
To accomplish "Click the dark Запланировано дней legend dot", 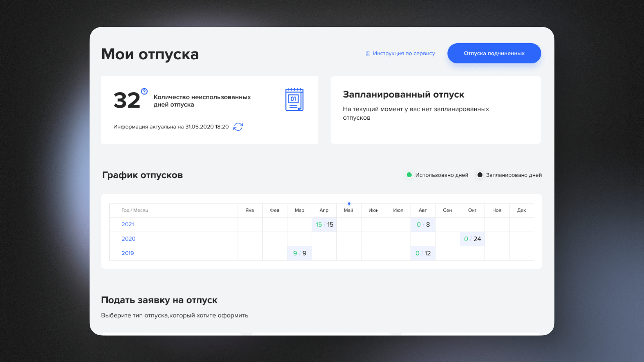I will click(480, 175).
